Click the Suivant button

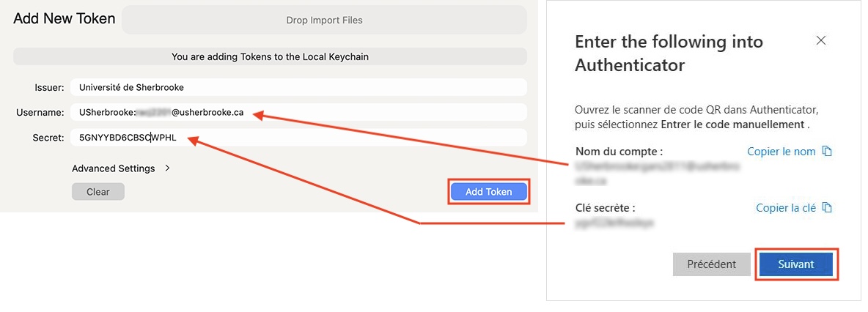(x=796, y=264)
